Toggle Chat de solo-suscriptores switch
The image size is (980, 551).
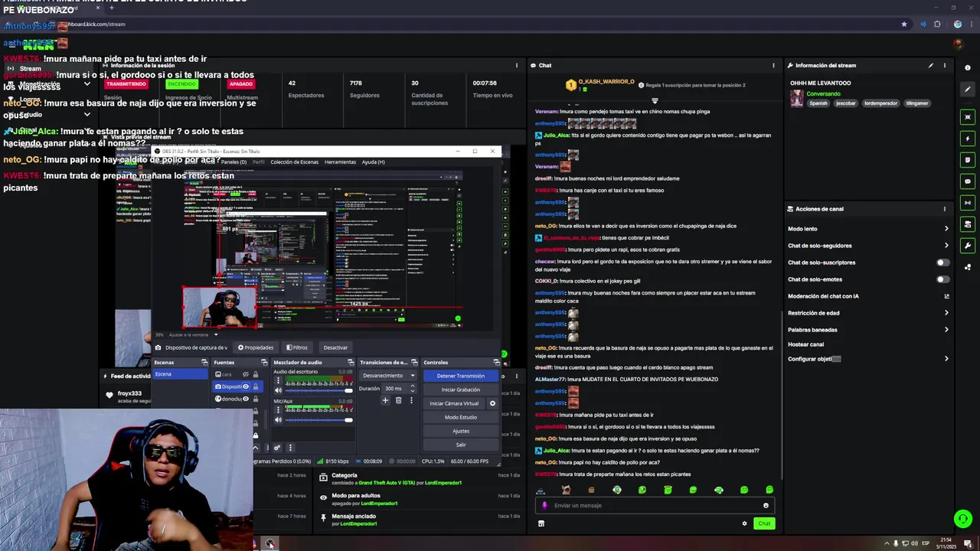coord(942,262)
